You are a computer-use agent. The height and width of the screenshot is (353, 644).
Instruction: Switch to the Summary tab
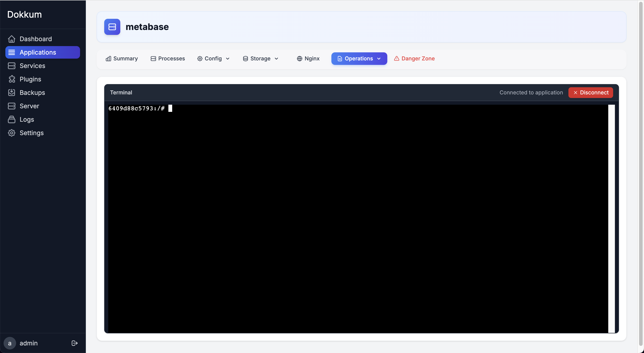[x=122, y=59]
